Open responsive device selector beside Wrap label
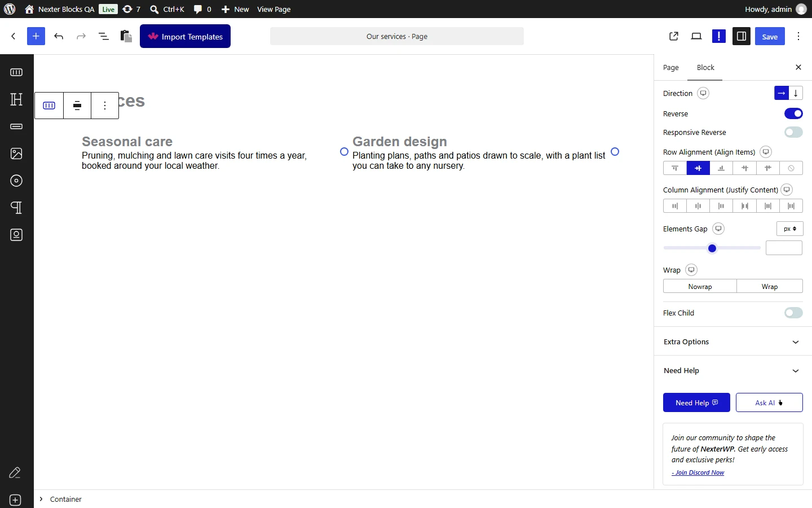812x508 pixels. click(x=691, y=270)
